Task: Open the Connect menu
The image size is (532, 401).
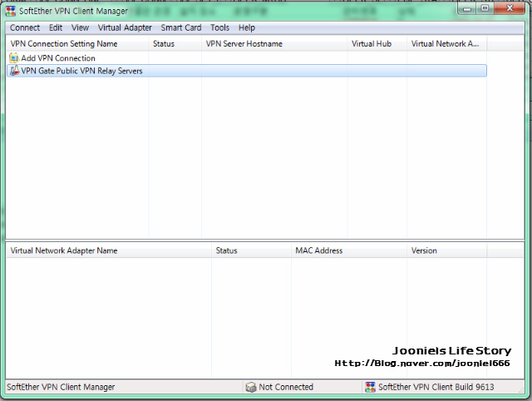Action: pyautogui.click(x=25, y=27)
